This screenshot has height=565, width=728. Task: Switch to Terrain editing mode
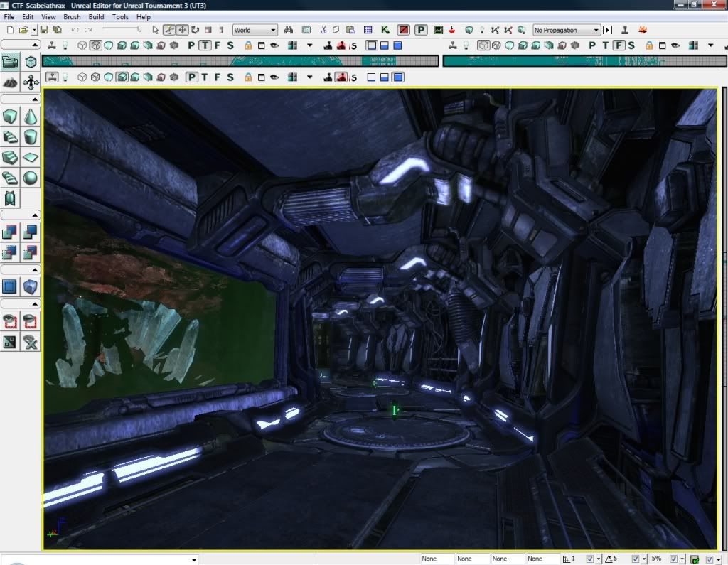tap(10, 82)
